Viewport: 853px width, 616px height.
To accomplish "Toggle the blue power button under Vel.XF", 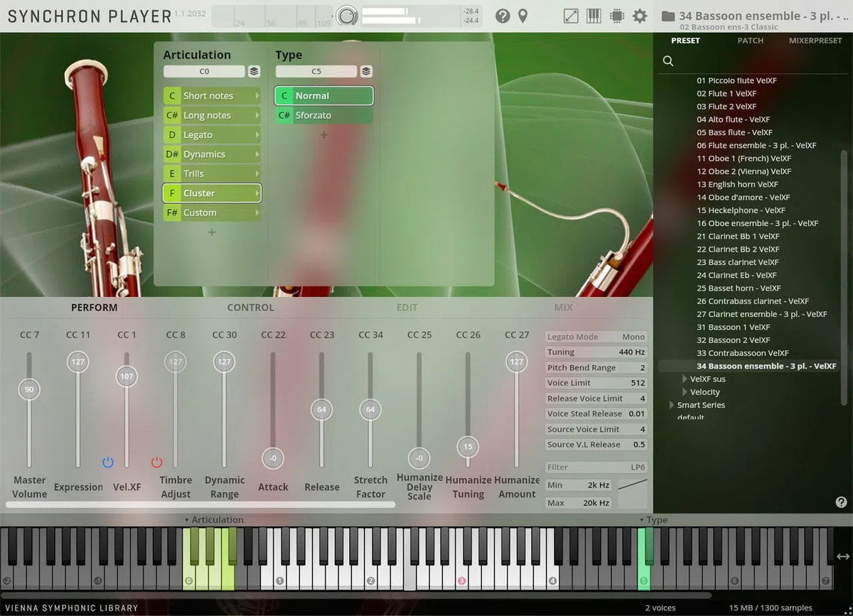I will click(108, 463).
